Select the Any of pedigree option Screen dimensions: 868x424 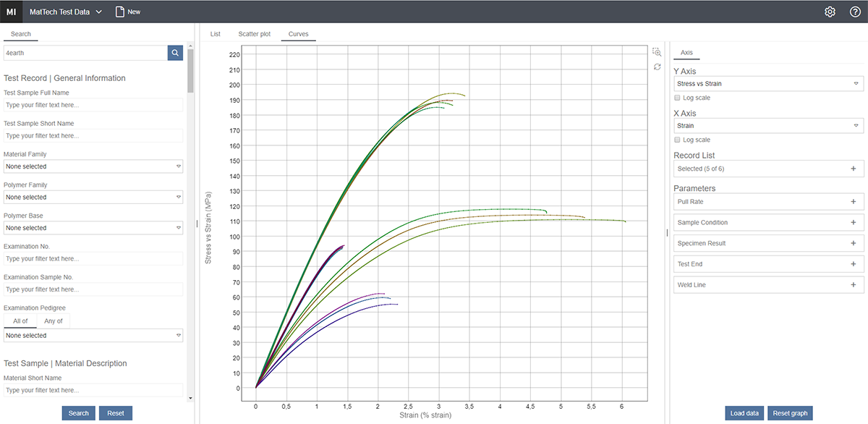click(54, 321)
